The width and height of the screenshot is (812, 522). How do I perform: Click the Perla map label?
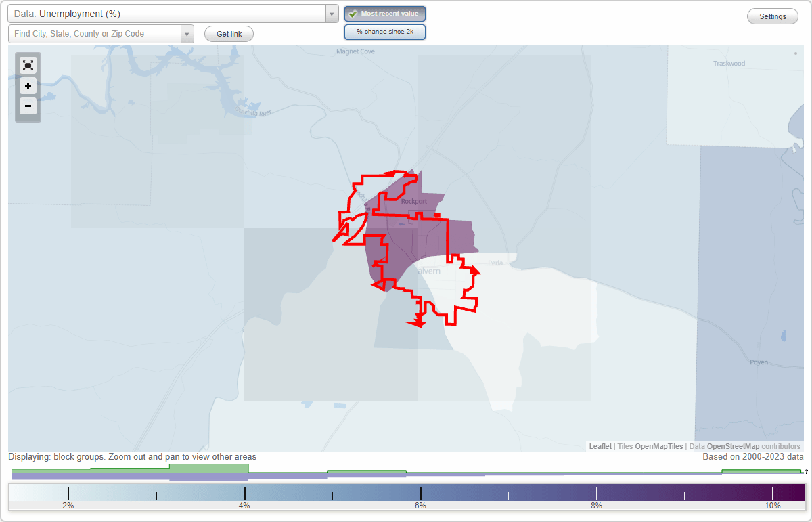(496, 263)
